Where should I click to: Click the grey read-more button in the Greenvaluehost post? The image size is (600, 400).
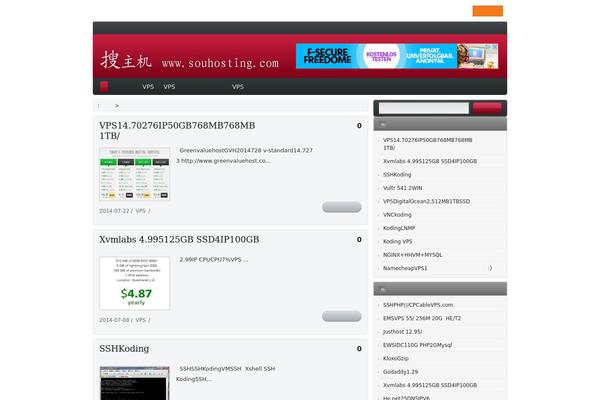point(342,207)
